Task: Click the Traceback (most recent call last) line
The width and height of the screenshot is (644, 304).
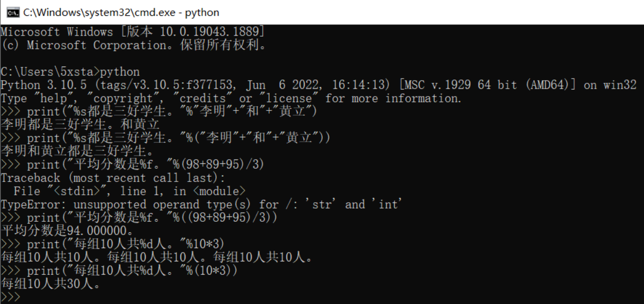Action: (113, 178)
